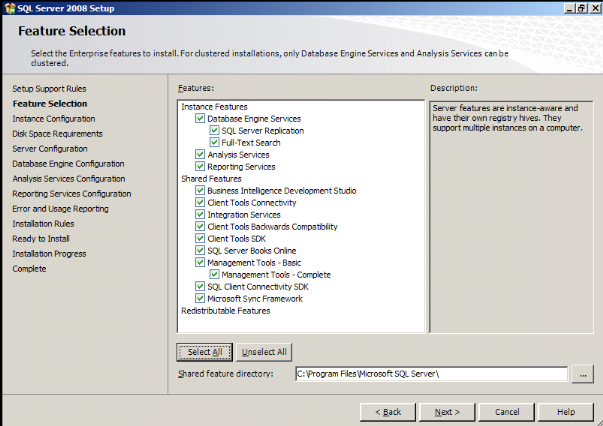Click Disk Space Requirements step
Screen dimensions: 603x426
pyautogui.click(x=58, y=134)
